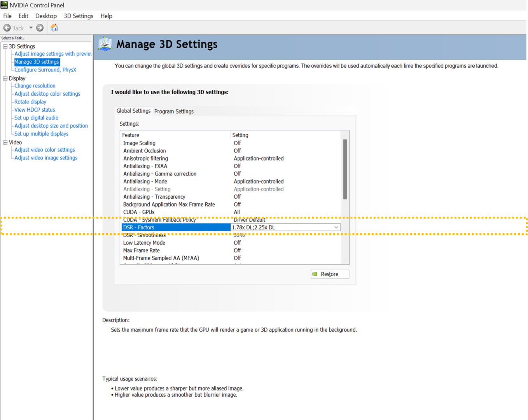Select the Global Settings tab

coord(133,111)
